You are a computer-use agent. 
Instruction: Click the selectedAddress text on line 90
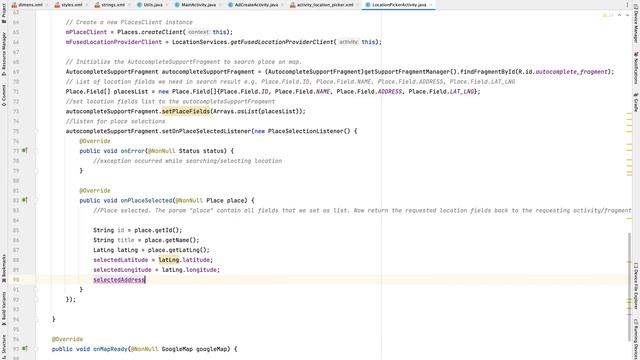[x=119, y=280]
